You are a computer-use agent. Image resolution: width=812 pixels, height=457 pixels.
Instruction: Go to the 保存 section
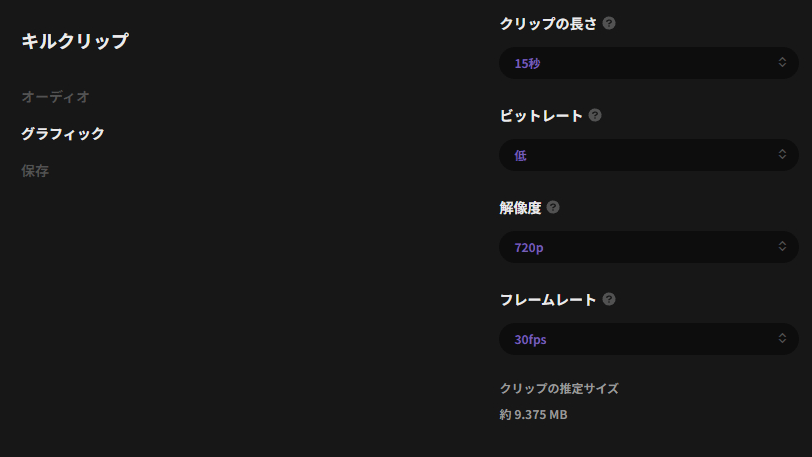[x=35, y=171]
